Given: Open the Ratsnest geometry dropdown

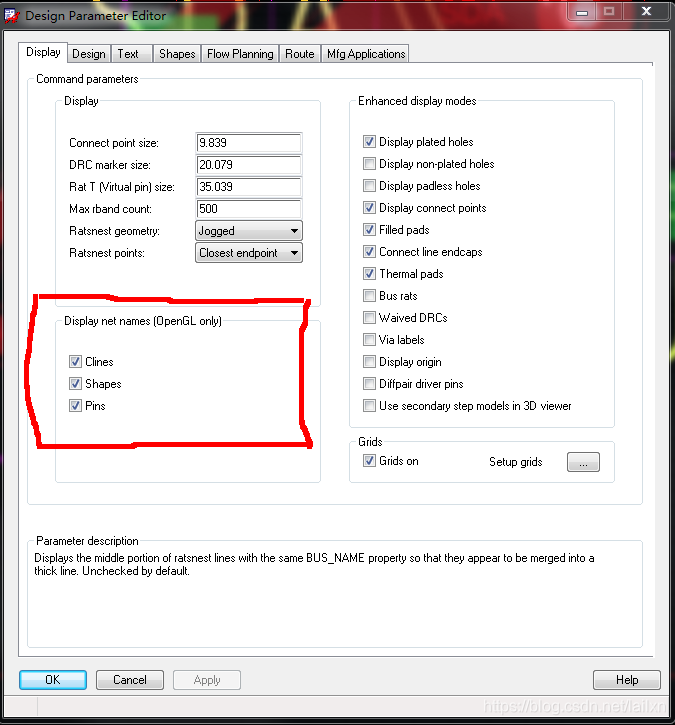Looking at the screenshot, I should tap(249, 231).
